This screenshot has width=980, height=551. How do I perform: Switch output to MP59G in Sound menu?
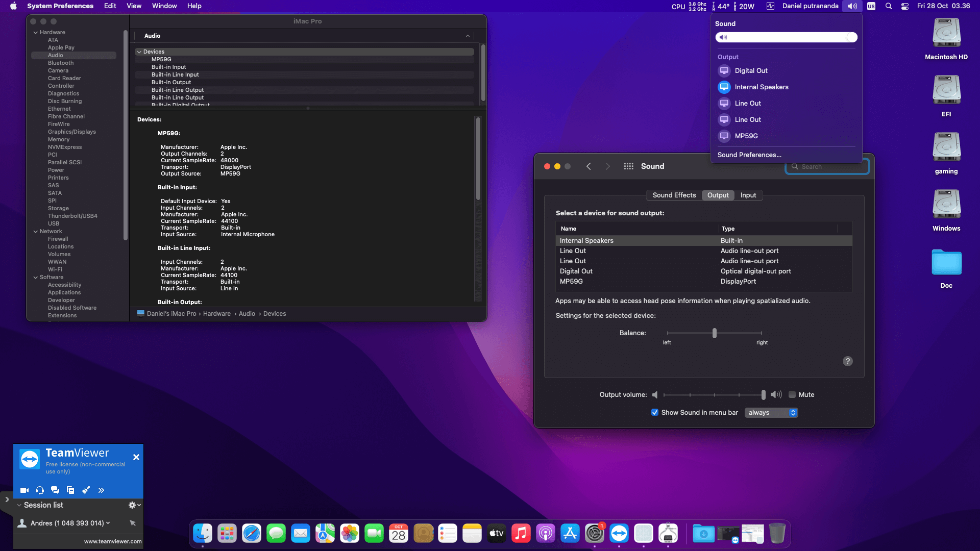tap(786, 136)
